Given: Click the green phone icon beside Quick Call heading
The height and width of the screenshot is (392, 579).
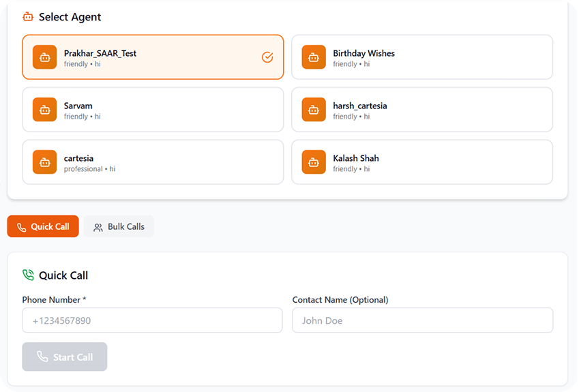Looking at the screenshot, I should [28, 275].
